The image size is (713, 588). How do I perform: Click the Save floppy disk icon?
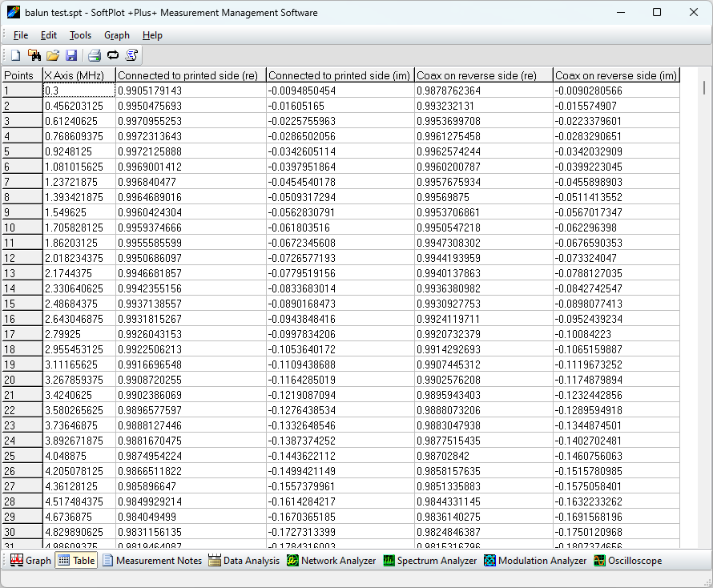pyautogui.click(x=71, y=55)
